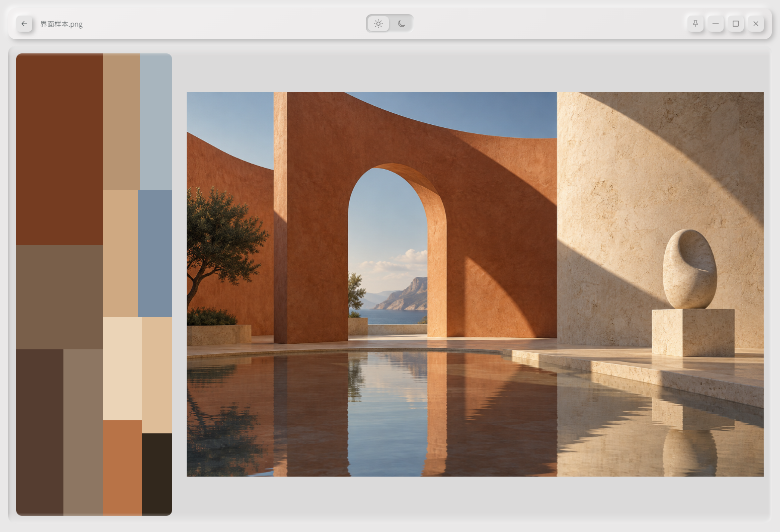This screenshot has width=780, height=532.
Task: Switch to dark mode moon toggle
Action: coord(401,24)
